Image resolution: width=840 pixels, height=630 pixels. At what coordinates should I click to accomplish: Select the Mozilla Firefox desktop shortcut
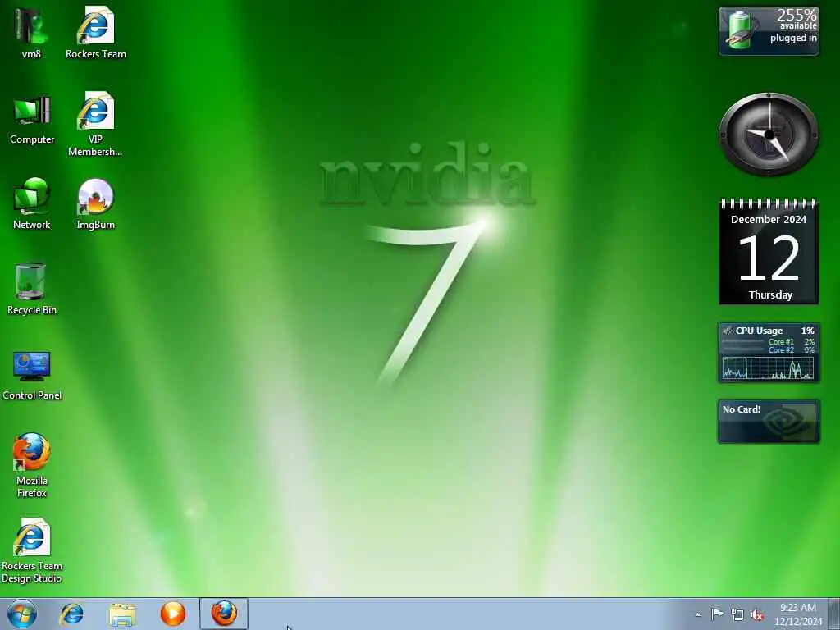[x=32, y=465]
